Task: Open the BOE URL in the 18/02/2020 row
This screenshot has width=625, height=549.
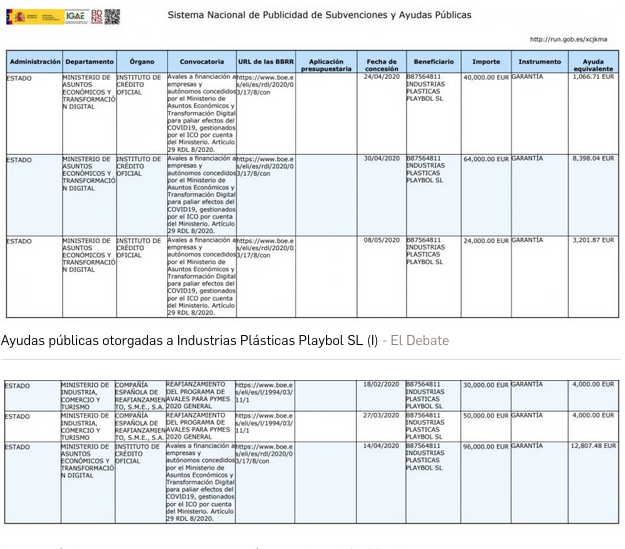Action: [x=264, y=392]
